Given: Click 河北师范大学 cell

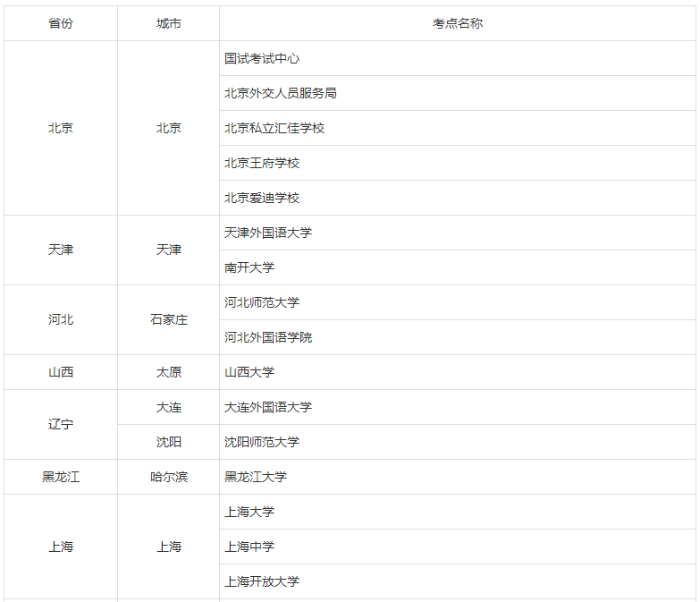Looking at the screenshot, I should (458, 302).
